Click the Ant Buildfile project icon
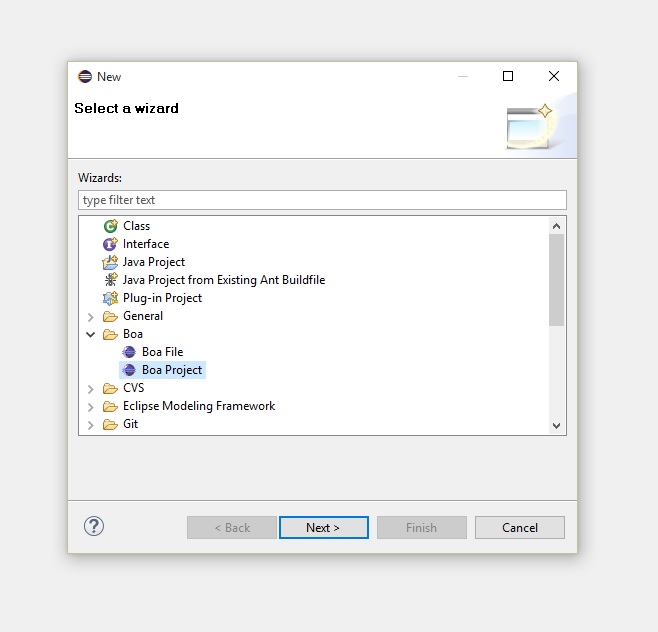 point(110,280)
